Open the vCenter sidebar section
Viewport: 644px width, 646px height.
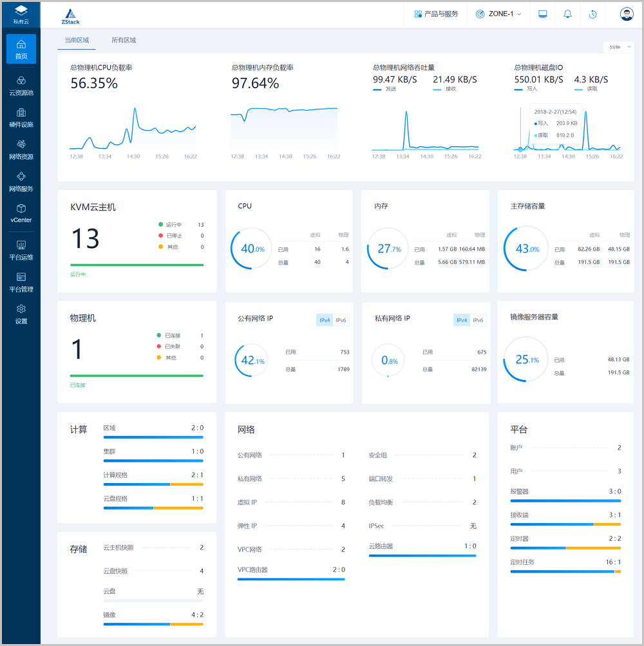click(x=21, y=213)
